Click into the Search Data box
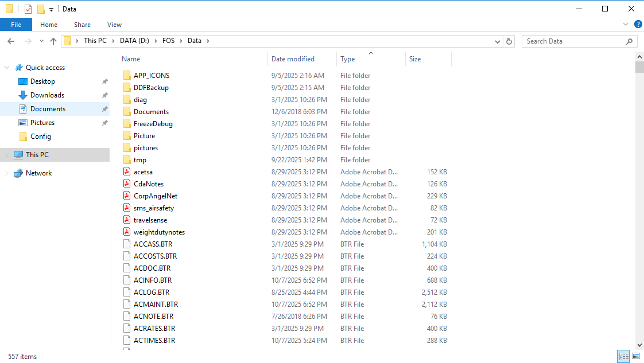 point(574,41)
